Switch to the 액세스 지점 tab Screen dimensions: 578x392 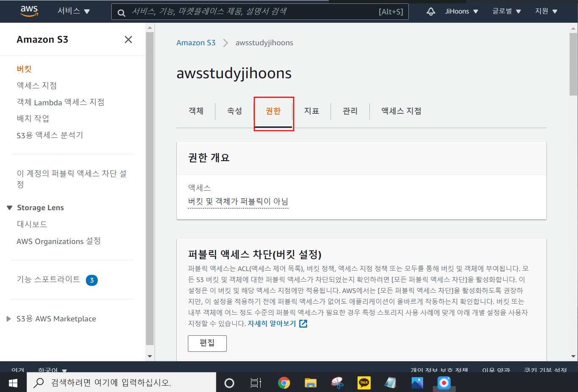(401, 111)
